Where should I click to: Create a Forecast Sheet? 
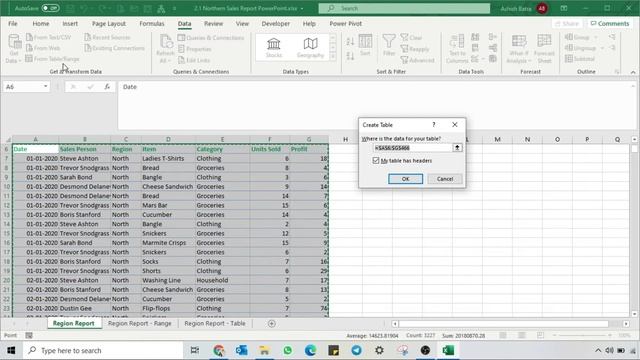tap(544, 49)
